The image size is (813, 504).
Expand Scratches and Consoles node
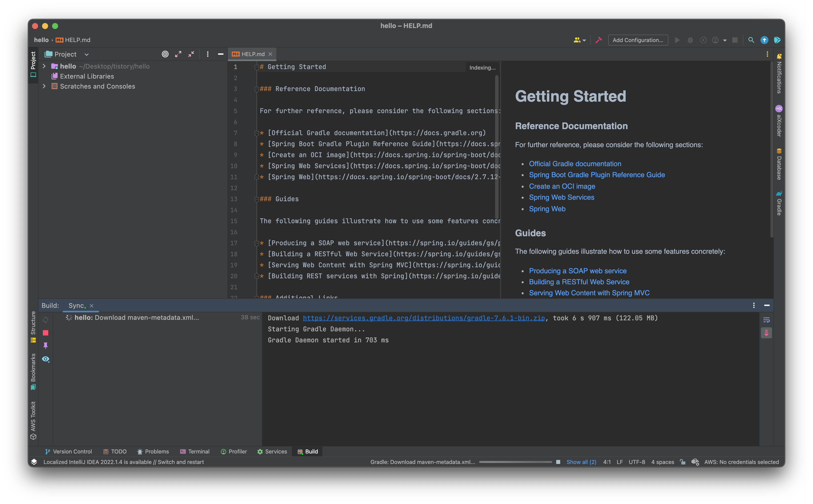(x=44, y=86)
